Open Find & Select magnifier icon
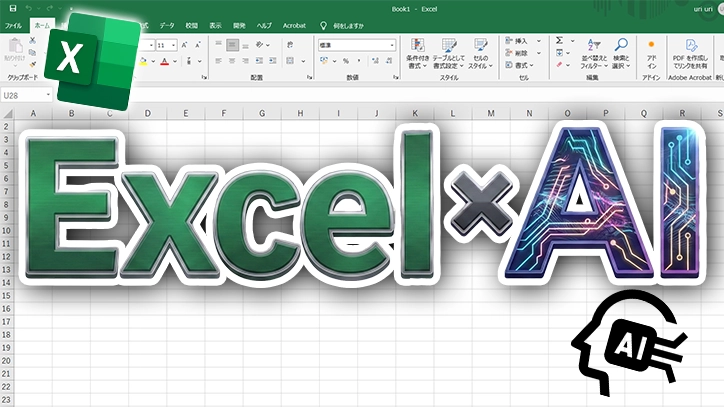The image size is (724, 407). coord(621,46)
